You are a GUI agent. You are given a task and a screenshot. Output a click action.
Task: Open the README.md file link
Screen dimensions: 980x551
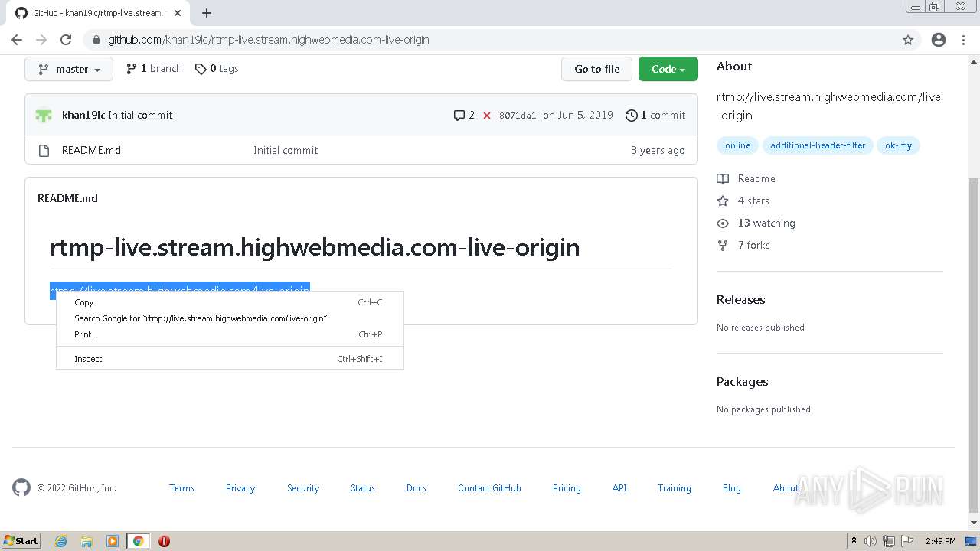click(91, 150)
